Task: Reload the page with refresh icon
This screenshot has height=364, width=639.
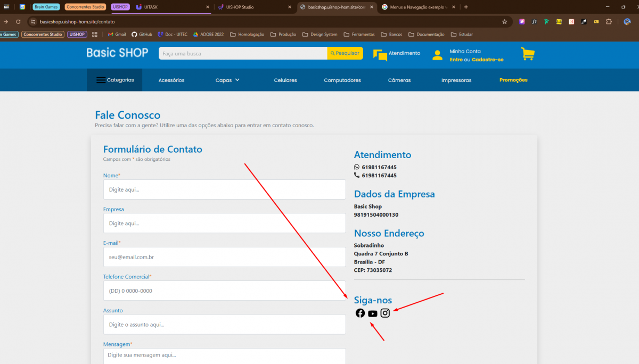Action: tap(18, 22)
